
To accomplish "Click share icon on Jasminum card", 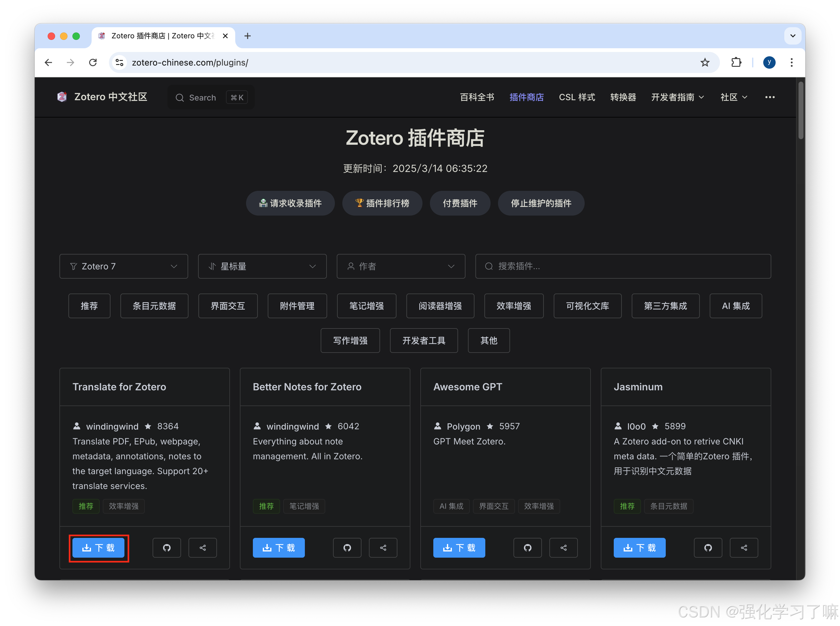I will [x=744, y=547].
